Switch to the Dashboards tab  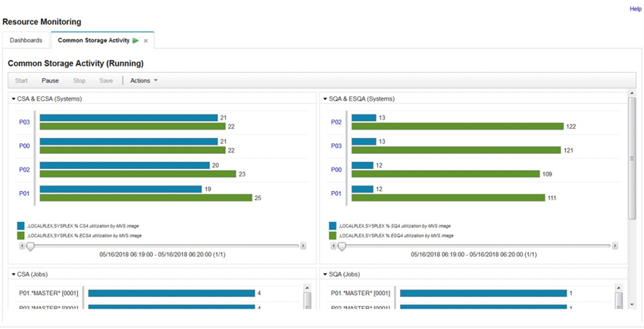pos(26,40)
